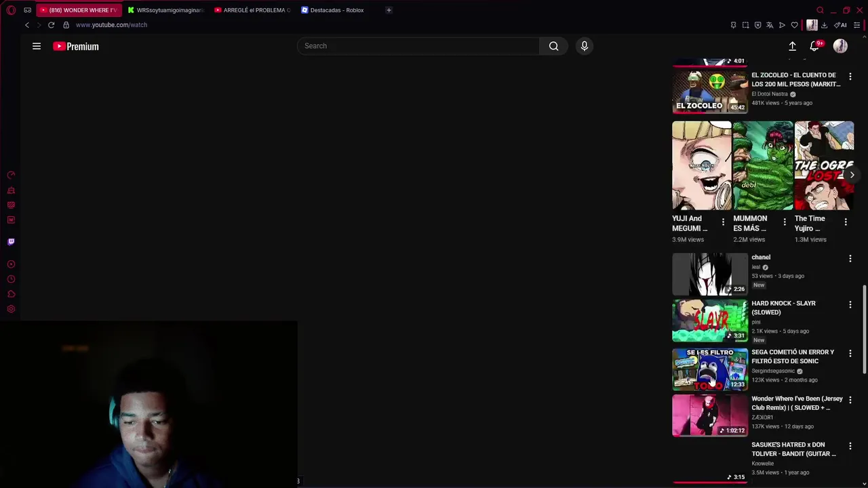Open options for SASUKE'S HATRED video

pos(850,446)
